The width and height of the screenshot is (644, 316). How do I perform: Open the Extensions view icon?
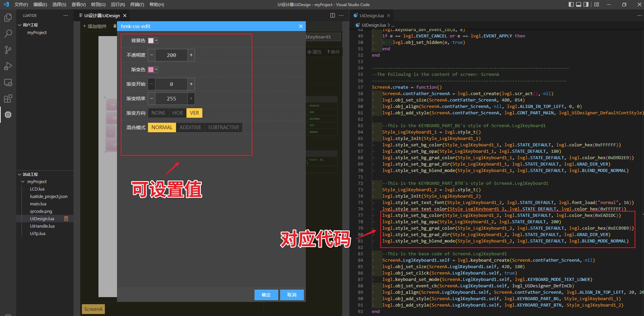coord(8,99)
